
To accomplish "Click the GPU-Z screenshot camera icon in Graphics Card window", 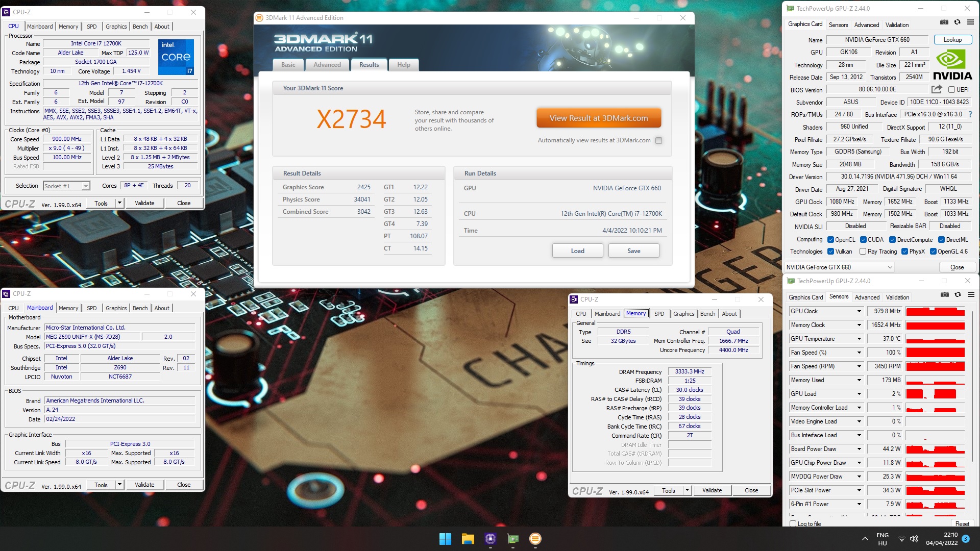I will (x=944, y=22).
